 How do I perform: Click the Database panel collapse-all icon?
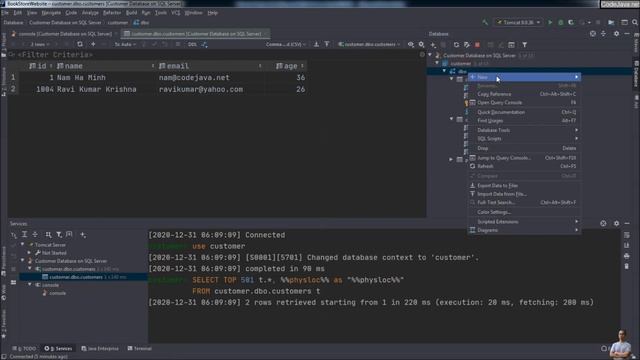603,34
